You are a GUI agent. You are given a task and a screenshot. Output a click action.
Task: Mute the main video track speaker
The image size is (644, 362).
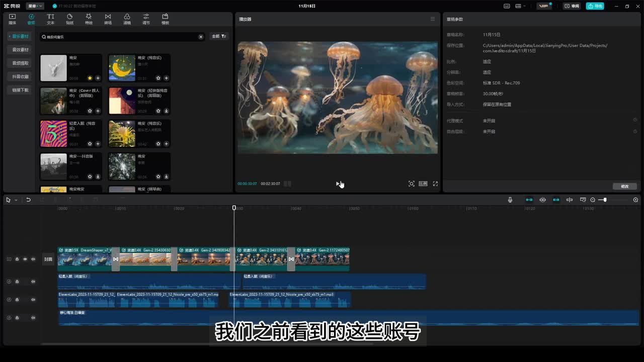click(x=33, y=259)
